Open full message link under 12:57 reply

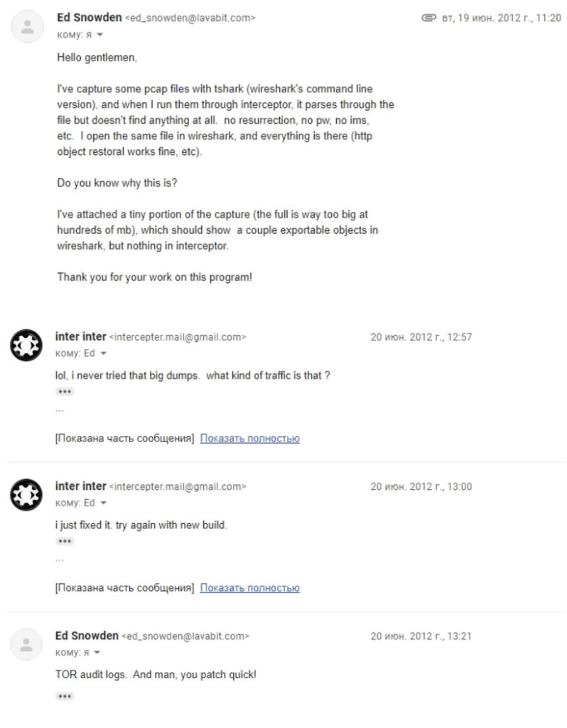pos(249,438)
